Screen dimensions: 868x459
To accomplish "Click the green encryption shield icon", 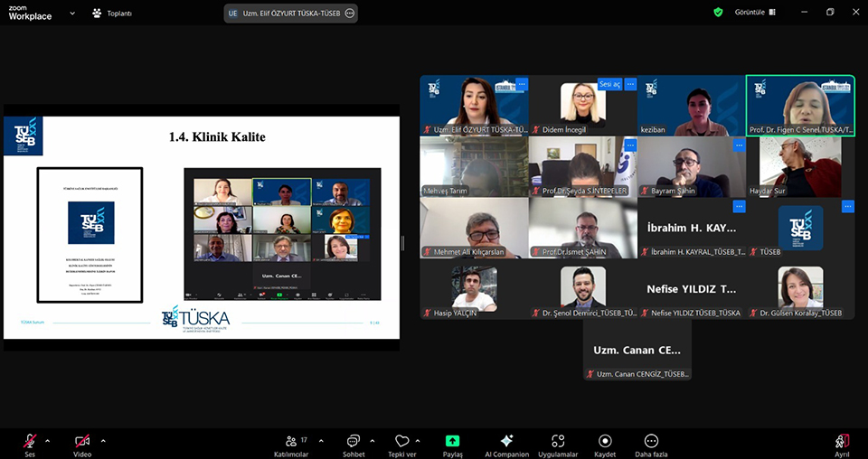I will (x=718, y=13).
